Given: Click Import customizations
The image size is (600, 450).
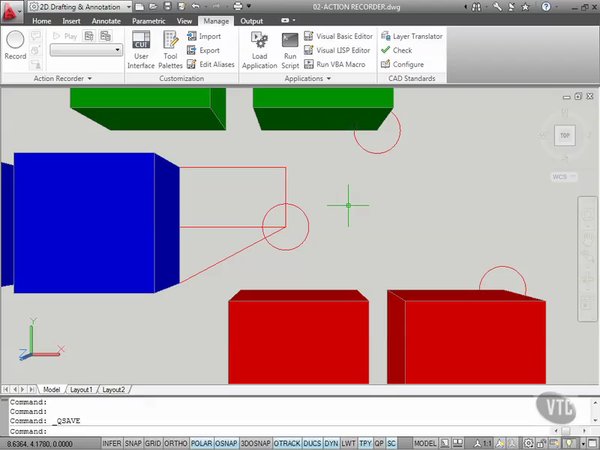Looking at the screenshot, I should click(204, 36).
